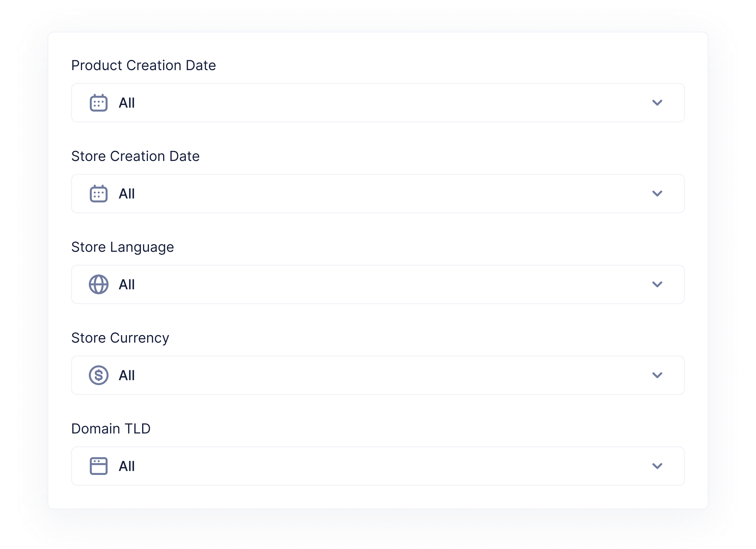Viewport: 756px width, 549px height.
Task: Click the calendar icon in Store Creation Date filter
Action: point(99,194)
